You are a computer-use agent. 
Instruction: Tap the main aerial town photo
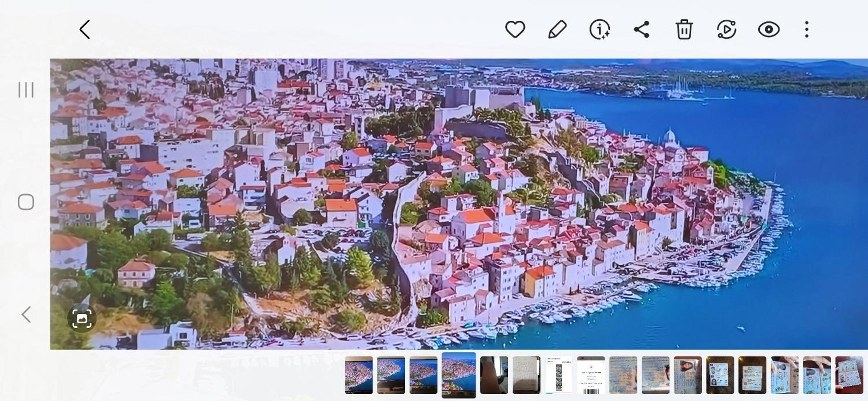click(459, 204)
